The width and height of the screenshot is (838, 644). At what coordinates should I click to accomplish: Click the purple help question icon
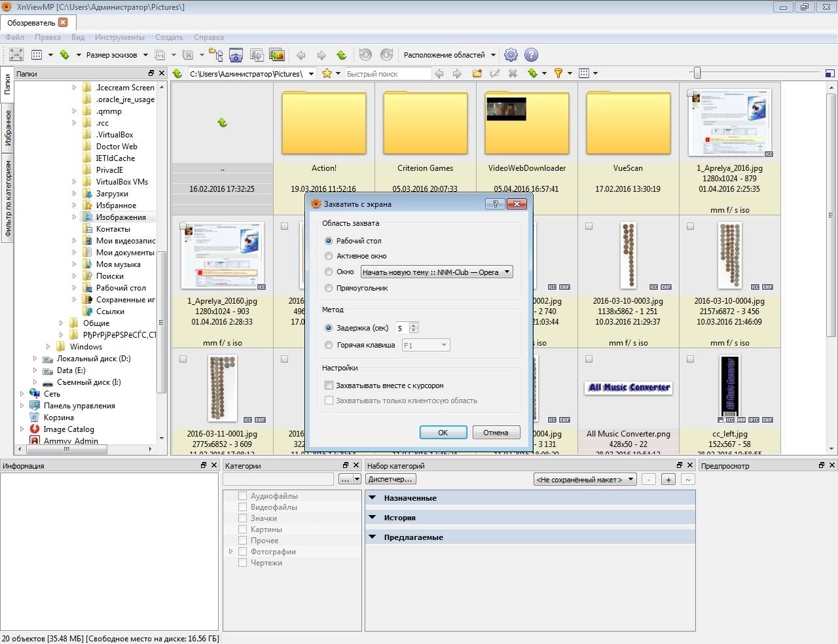[x=532, y=55]
